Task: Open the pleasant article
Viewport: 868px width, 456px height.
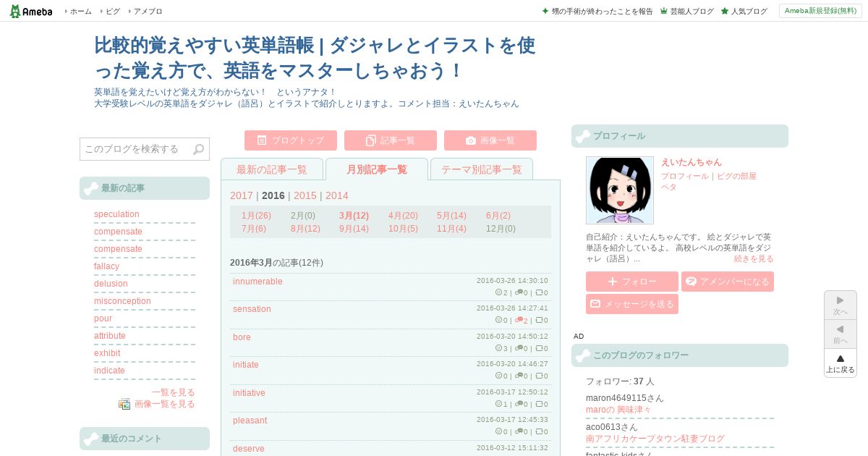Action: point(250,421)
